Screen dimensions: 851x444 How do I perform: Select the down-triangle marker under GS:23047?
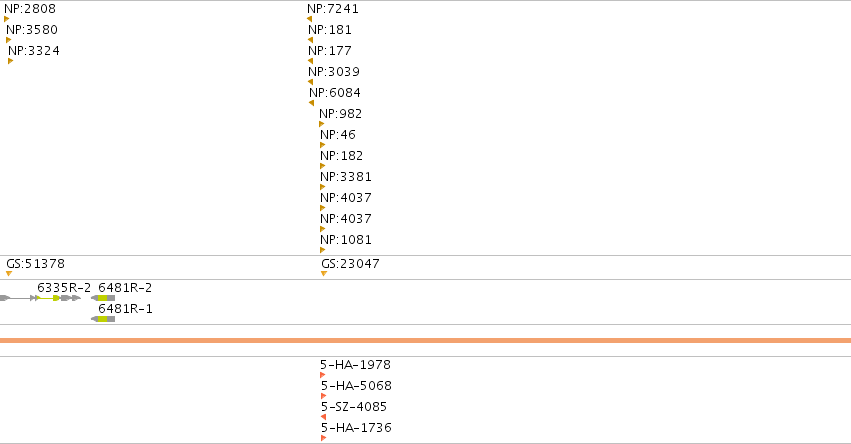pos(324,274)
